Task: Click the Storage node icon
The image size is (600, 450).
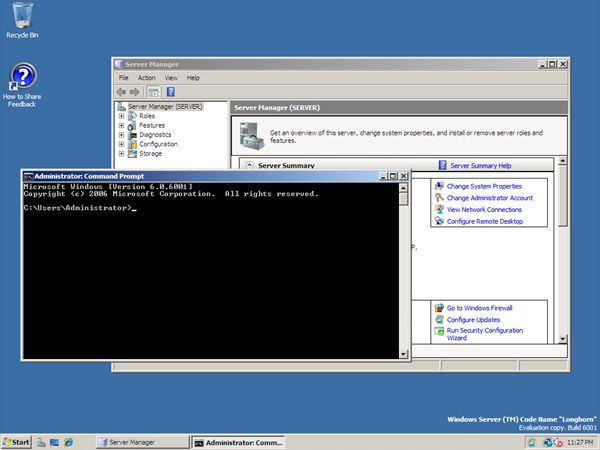Action: (x=132, y=154)
